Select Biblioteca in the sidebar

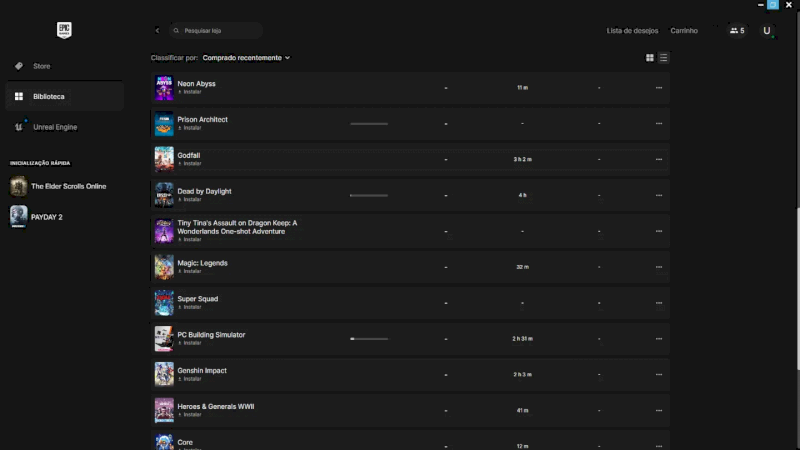pos(48,97)
